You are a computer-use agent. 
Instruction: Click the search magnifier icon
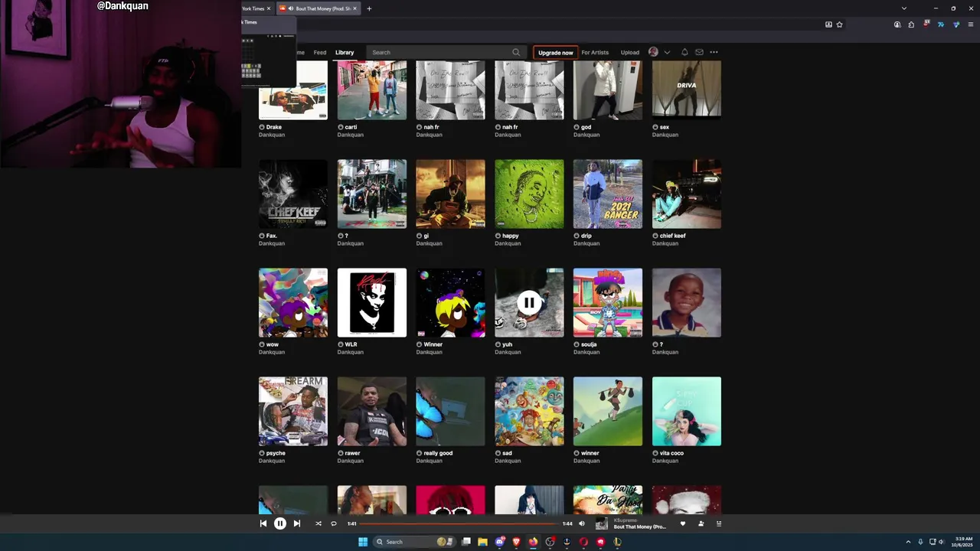[516, 52]
